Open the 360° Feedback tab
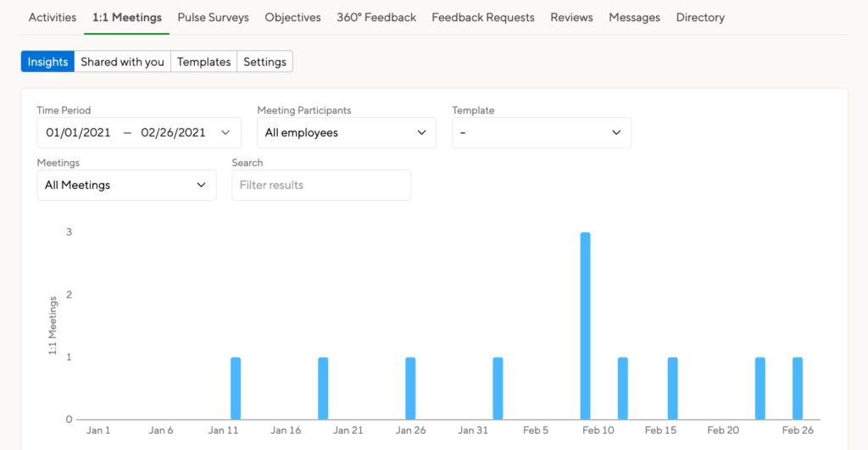The width and height of the screenshot is (868, 450). point(376,17)
